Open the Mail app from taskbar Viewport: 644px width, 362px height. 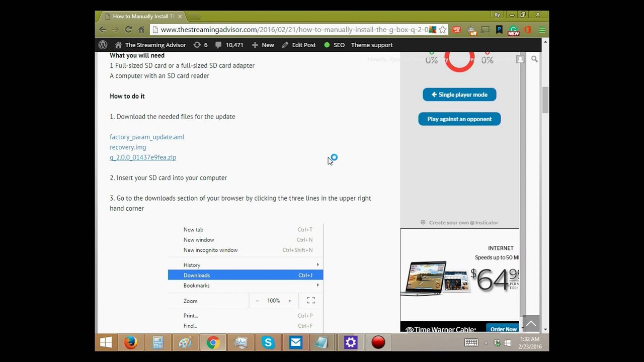tap(295, 342)
